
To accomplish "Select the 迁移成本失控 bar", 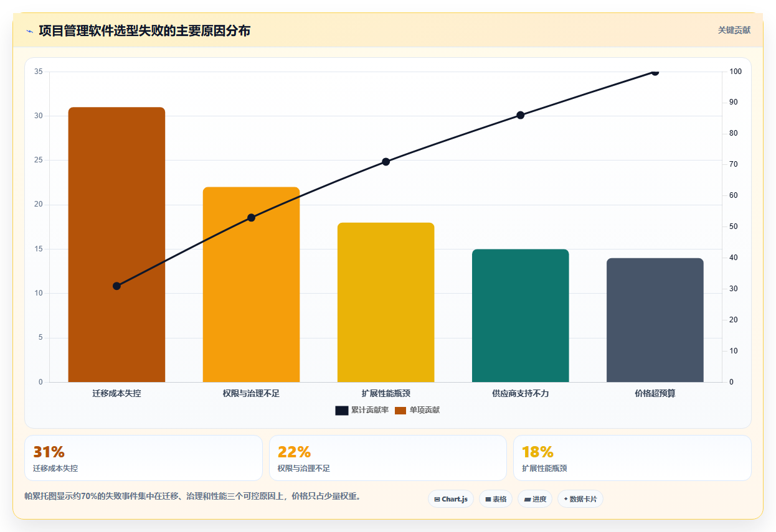I will [116, 245].
